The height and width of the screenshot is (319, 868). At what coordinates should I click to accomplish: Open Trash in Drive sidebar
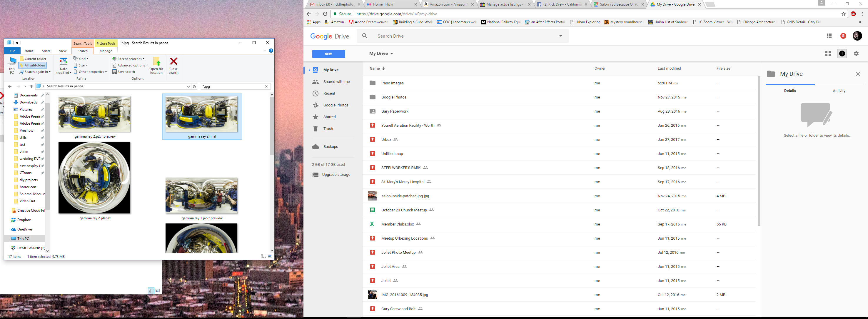pos(328,129)
